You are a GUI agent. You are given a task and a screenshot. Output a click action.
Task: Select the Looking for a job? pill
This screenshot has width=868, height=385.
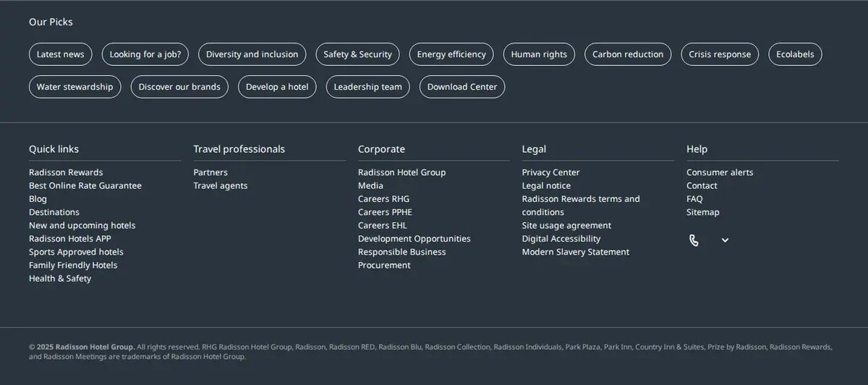pos(145,54)
